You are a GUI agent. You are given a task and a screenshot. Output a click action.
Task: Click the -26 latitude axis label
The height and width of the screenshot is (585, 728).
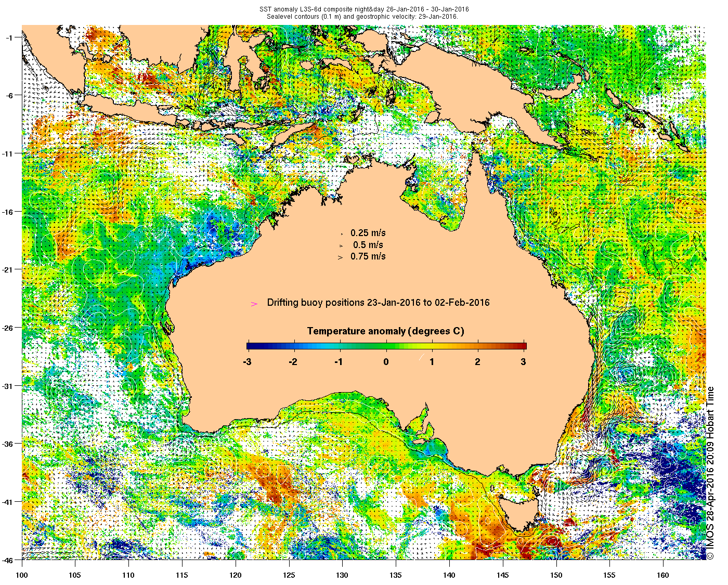(x=9, y=328)
